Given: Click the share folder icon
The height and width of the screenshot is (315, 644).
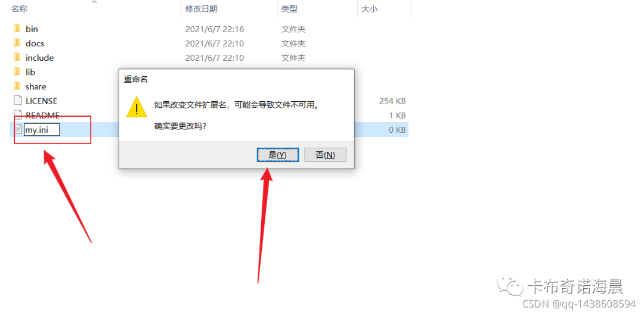Looking at the screenshot, I should [17, 86].
